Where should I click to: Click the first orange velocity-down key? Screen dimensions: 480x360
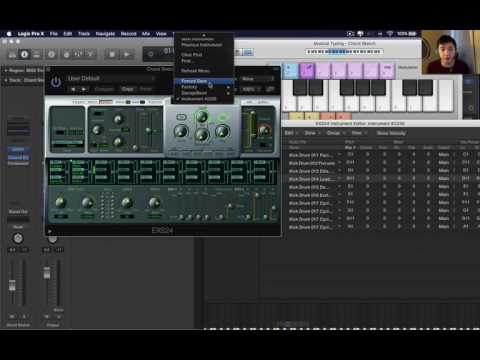coord(327,116)
